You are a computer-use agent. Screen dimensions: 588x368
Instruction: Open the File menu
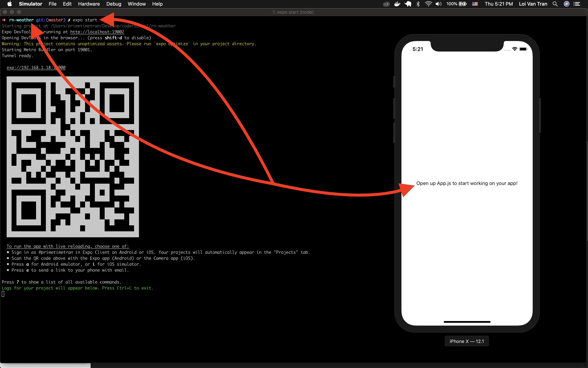coord(52,4)
